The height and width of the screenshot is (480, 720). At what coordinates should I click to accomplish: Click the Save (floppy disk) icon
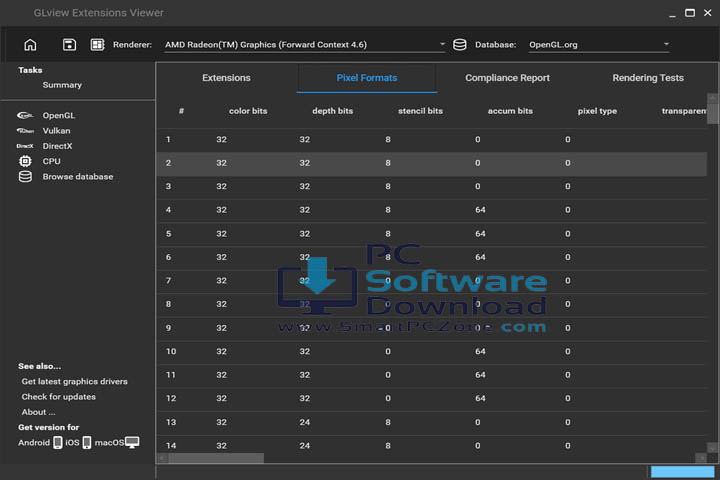pyautogui.click(x=69, y=45)
